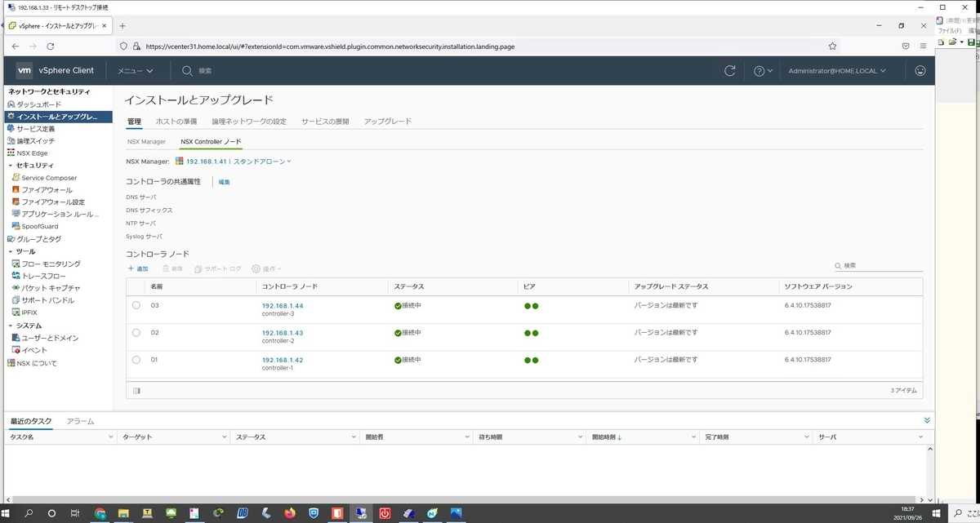The image size is (980, 523).
Task: Click the refresh icon in vSphere header
Action: [x=730, y=71]
